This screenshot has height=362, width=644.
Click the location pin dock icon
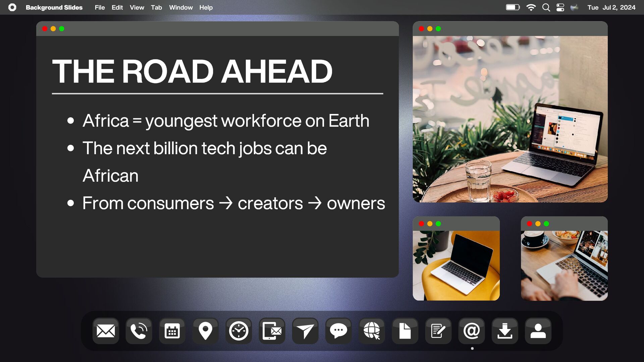tap(205, 331)
